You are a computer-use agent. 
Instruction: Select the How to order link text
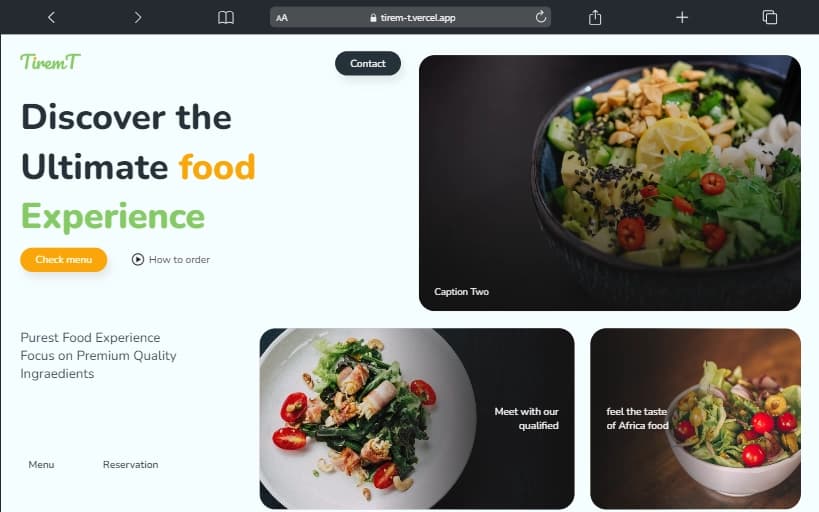[x=179, y=260]
